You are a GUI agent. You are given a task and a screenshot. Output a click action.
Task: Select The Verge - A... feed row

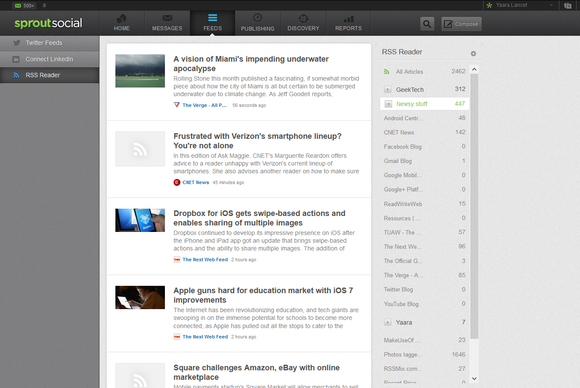(x=425, y=275)
